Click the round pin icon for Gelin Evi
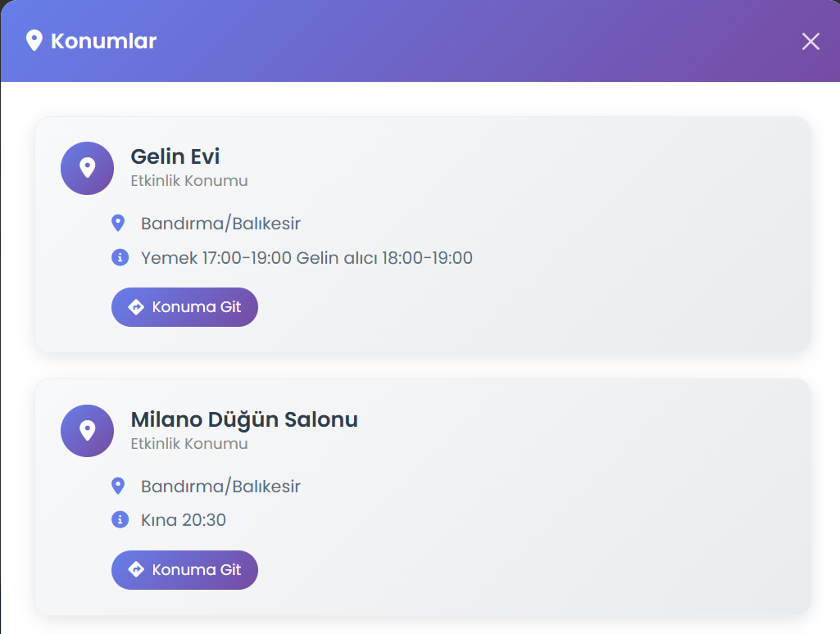This screenshot has width=840, height=634. [x=87, y=168]
